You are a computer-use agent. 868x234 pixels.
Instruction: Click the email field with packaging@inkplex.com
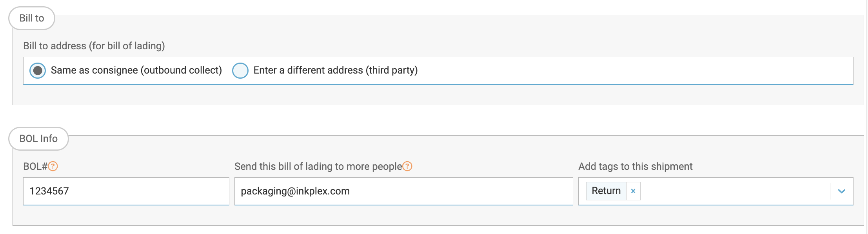pyautogui.click(x=404, y=191)
